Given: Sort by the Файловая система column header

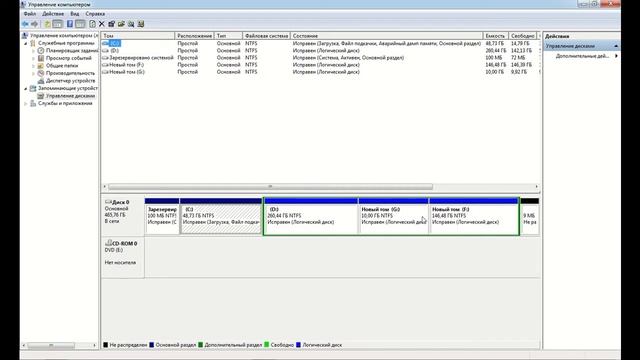Looking at the screenshot, I should pos(266,36).
